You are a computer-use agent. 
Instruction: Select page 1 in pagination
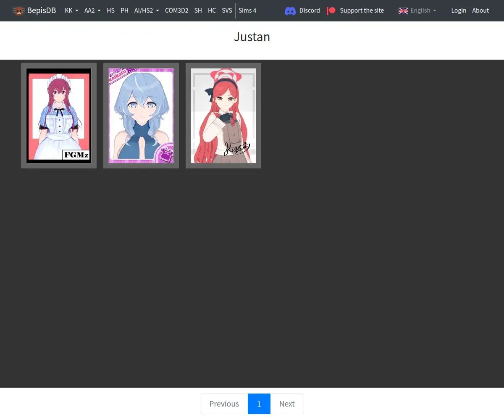point(259,404)
